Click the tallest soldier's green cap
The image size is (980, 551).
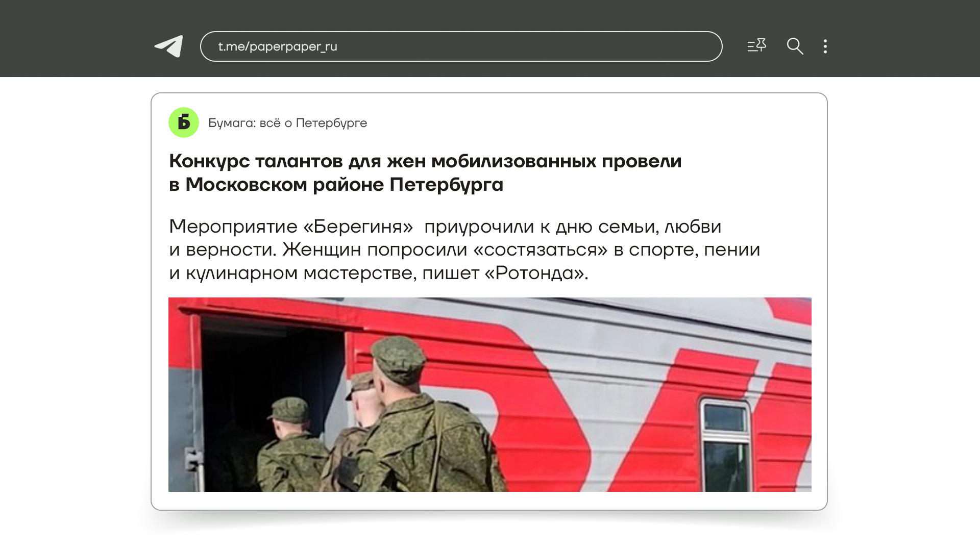tap(398, 353)
